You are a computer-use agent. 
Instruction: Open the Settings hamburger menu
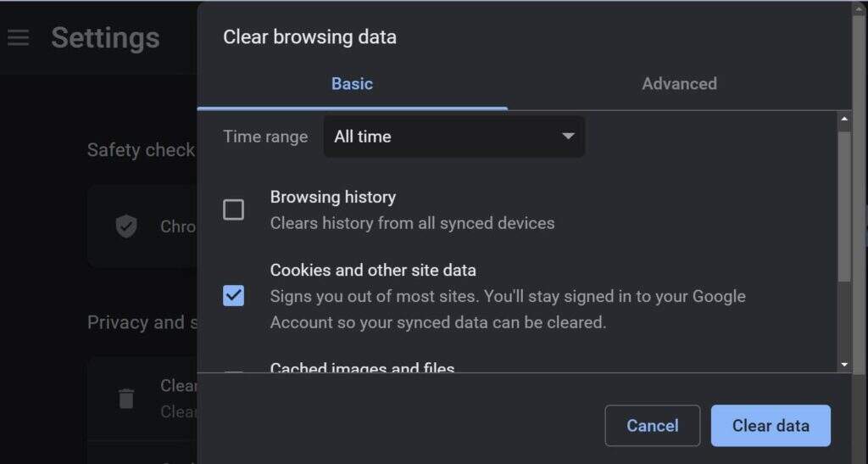click(18, 38)
